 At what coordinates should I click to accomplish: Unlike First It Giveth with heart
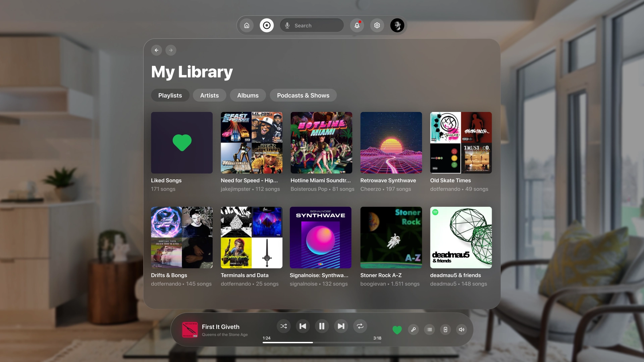397,330
